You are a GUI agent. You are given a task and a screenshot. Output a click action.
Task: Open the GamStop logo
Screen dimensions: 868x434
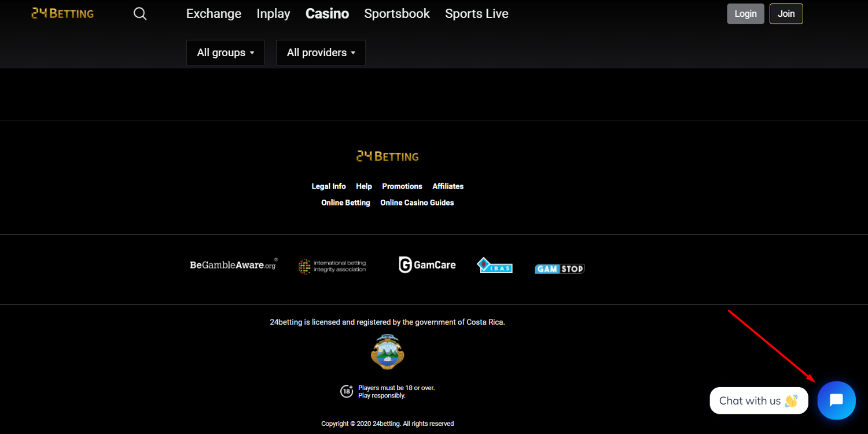point(560,269)
